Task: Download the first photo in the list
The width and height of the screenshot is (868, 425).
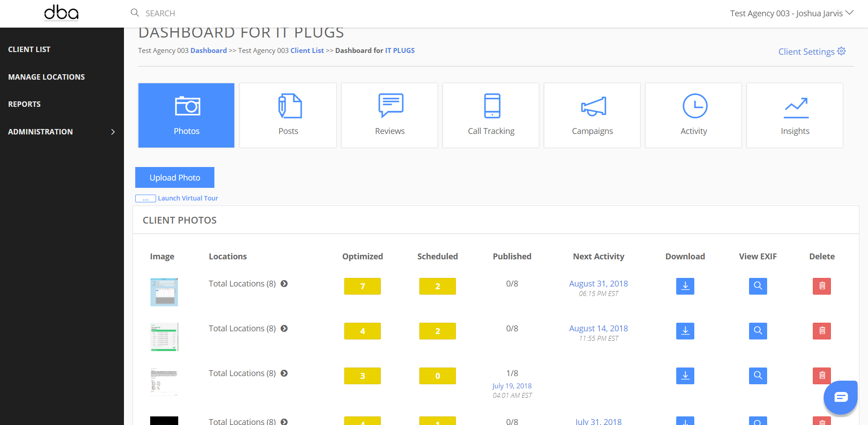Action: [x=685, y=286]
